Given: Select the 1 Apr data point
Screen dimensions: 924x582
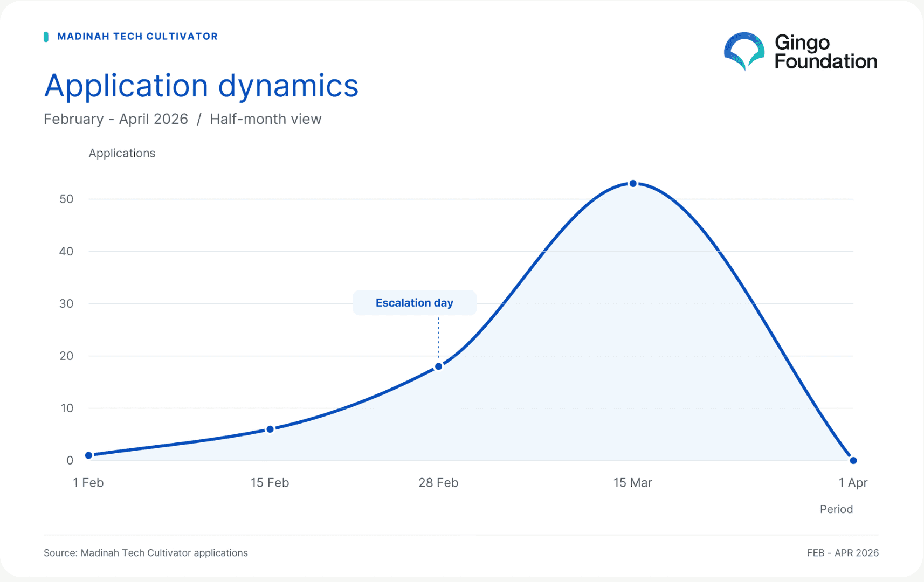Looking at the screenshot, I should [x=853, y=460].
